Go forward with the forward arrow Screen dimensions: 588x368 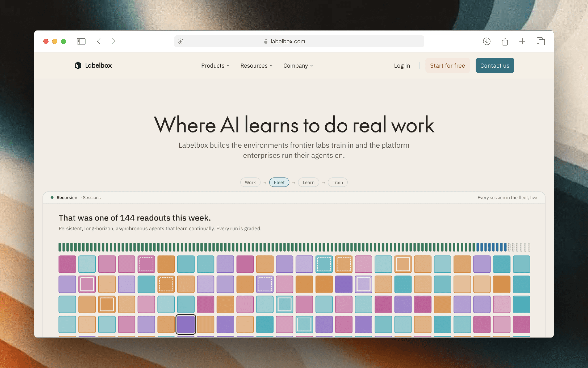[113, 41]
